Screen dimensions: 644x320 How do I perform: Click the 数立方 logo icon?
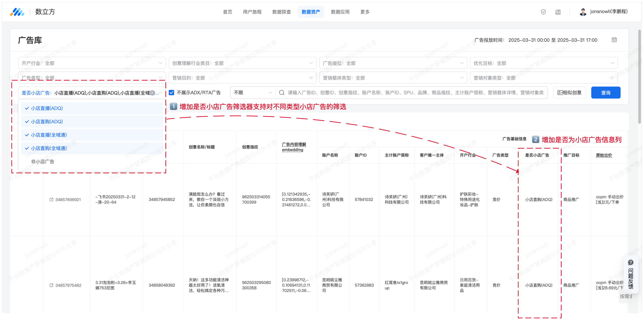pos(17,12)
